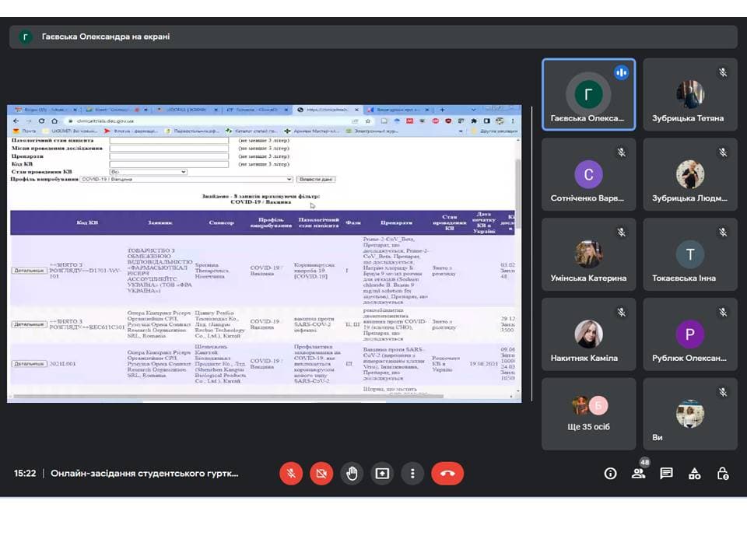
Task: Select Токаєвська Інна participant tile
Action: pyautogui.click(x=690, y=254)
